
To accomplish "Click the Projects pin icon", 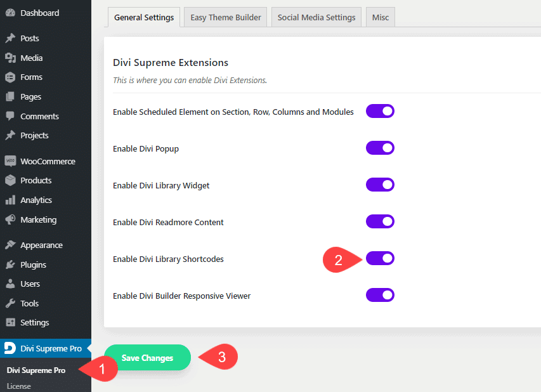I will point(10,135).
